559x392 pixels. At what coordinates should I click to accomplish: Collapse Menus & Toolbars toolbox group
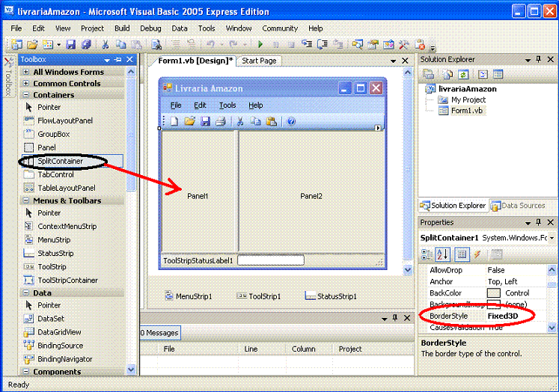point(26,200)
